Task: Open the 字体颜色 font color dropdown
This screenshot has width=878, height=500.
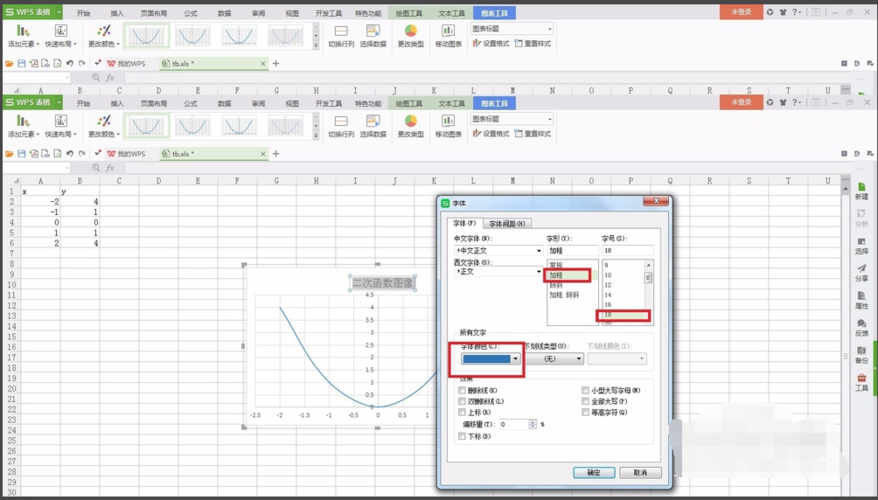Action: coord(515,359)
